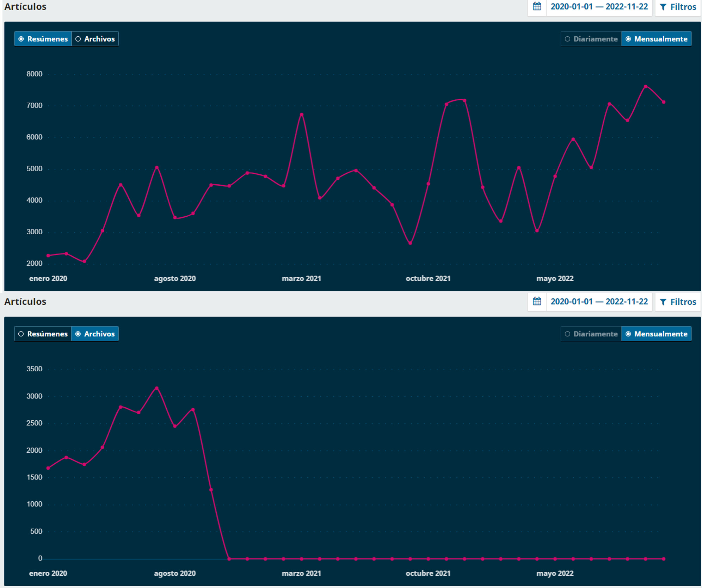Click the '3500' y-axis label in bottom chart
The height and width of the screenshot is (588, 702).
pos(35,369)
